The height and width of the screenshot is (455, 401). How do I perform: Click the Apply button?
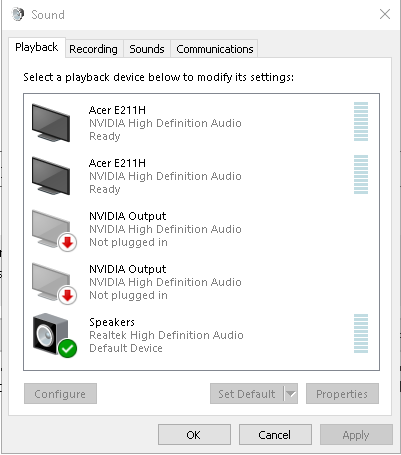[x=356, y=435]
